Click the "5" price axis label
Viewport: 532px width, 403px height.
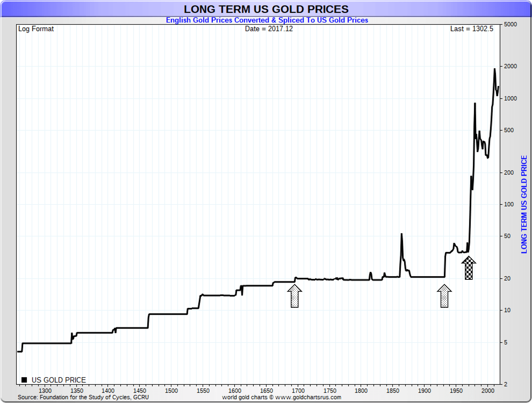coord(505,342)
